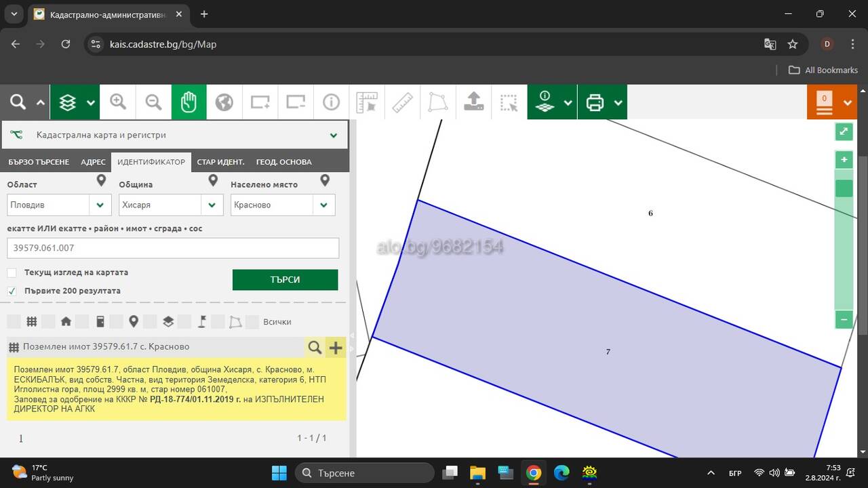Image resolution: width=868 pixels, height=488 pixels.
Task: Activate the info identify tool
Action: 331,102
